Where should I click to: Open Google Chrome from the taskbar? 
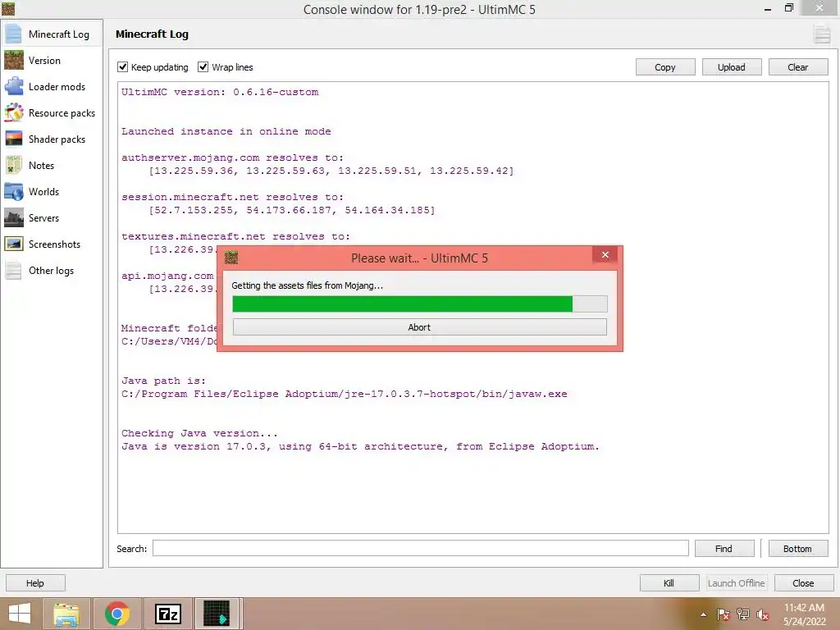(117, 614)
